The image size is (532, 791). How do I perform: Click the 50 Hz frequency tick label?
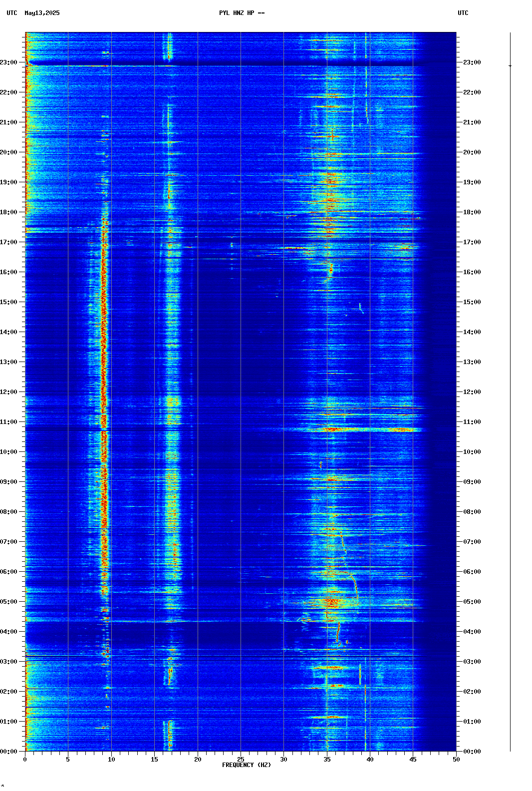(x=456, y=760)
